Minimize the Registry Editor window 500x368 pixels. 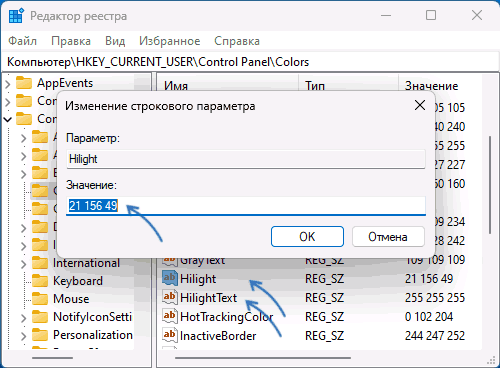coord(386,15)
